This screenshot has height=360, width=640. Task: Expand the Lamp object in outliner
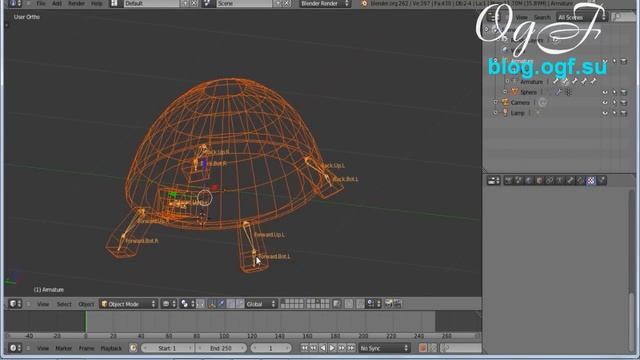point(495,113)
